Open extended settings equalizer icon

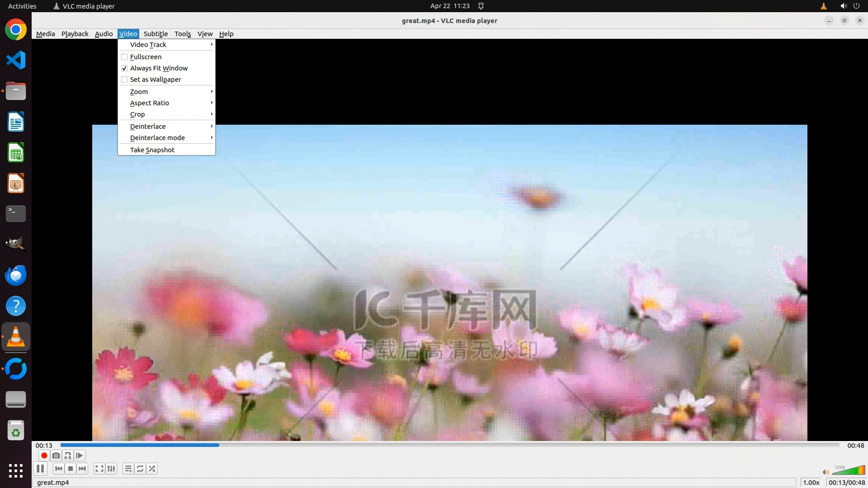click(111, 469)
